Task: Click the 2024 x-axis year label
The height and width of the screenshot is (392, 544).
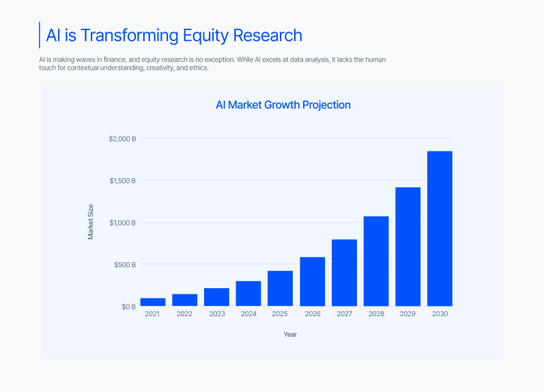Action: [248, 314]
